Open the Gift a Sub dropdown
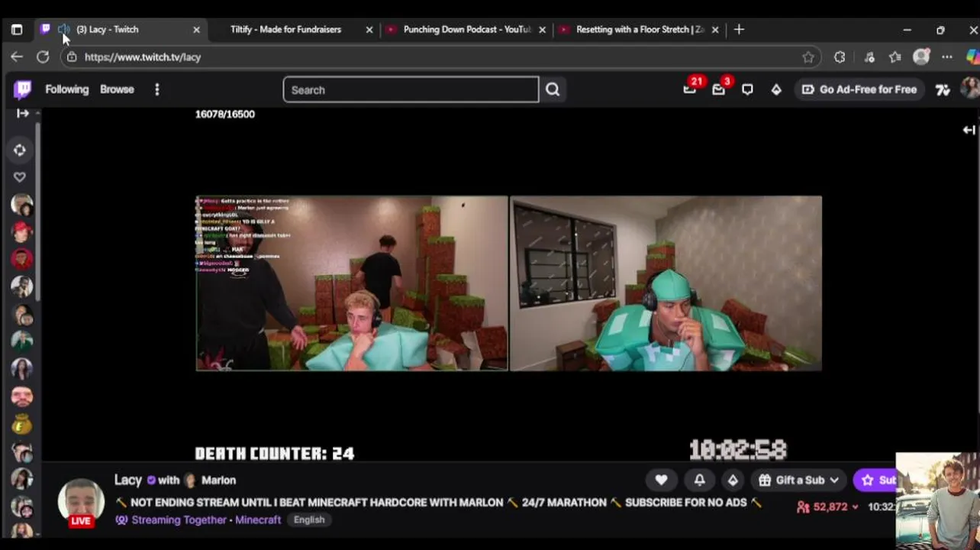The width and height of the screenshot is (980, 550). (x=799, y=480)
